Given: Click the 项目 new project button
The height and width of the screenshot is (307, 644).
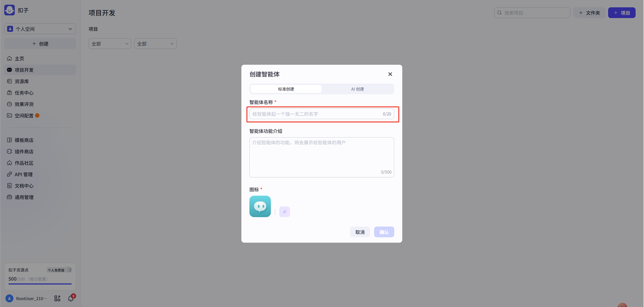Looking at the screenshot, I should point(622,13).
